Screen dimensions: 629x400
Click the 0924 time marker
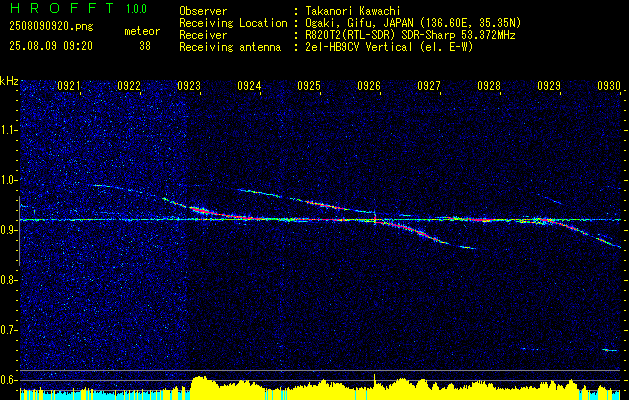coord(249,85)
